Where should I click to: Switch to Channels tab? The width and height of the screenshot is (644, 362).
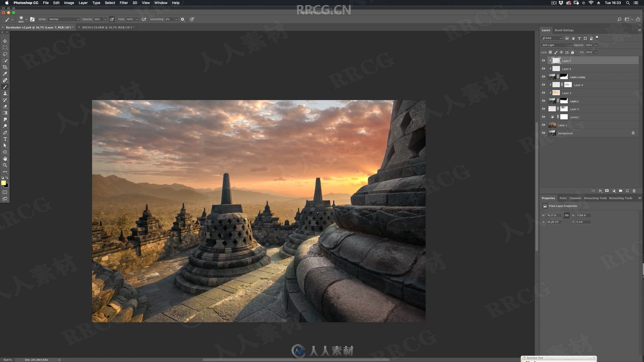point(576,198)
